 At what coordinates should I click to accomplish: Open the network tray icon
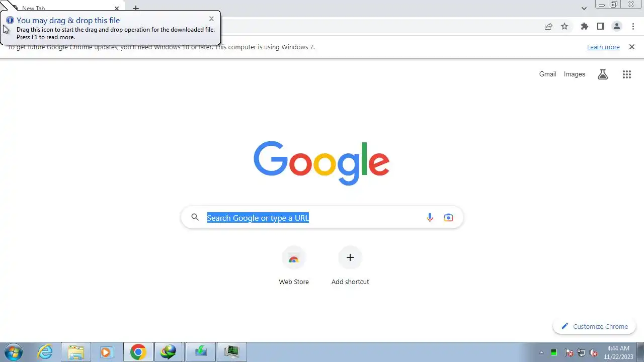tap(581, 352)
